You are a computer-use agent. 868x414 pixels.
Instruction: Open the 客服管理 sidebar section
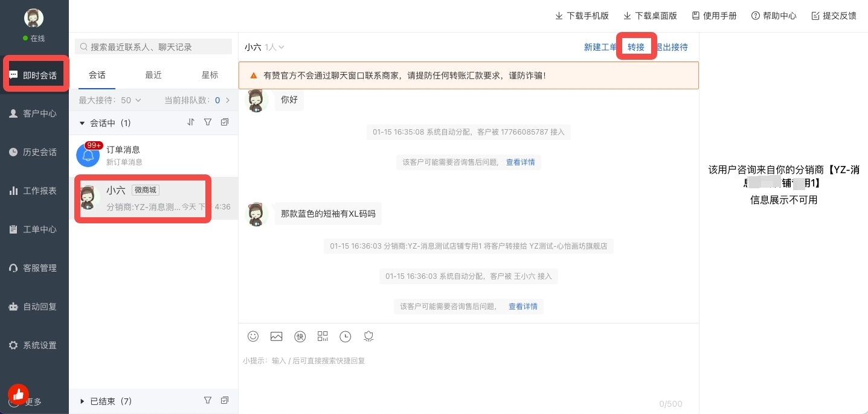(34, 268)
